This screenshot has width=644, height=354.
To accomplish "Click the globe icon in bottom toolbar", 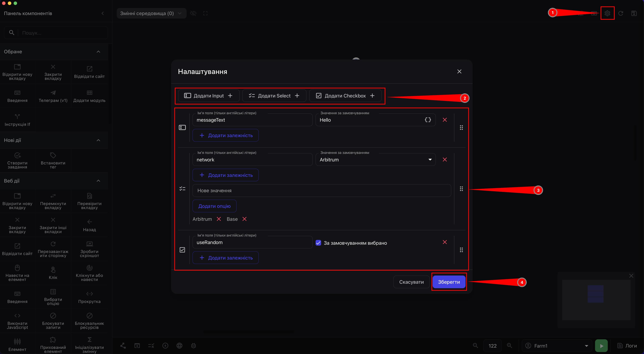I will pyautogui.click(x=179, y=345).
